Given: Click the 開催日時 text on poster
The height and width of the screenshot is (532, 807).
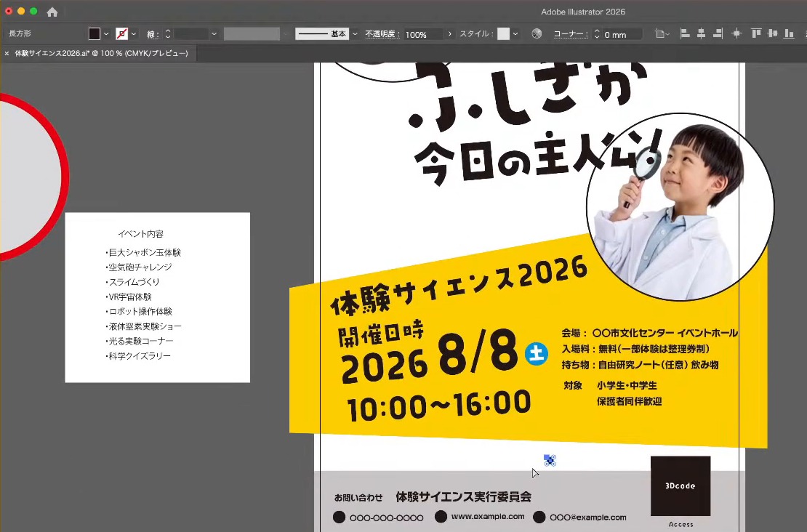Looking at the screenshot, I should pyautogui.click(x=381, y=334).
